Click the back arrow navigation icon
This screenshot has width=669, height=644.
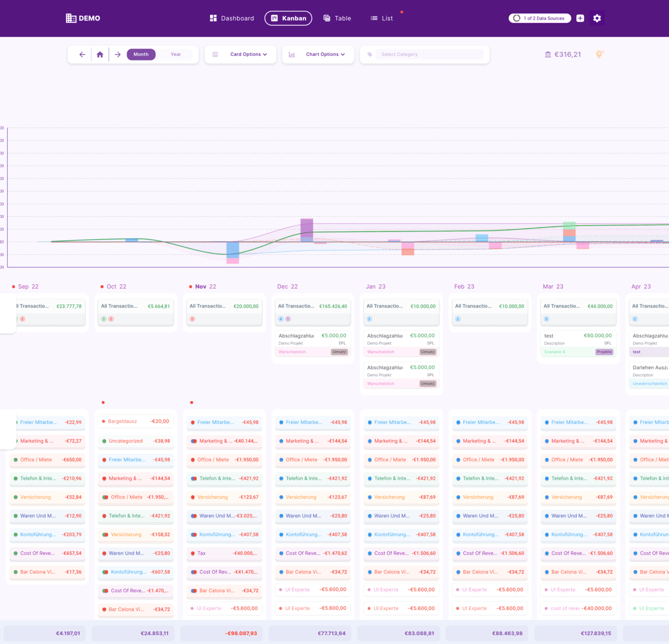point(82,54)
